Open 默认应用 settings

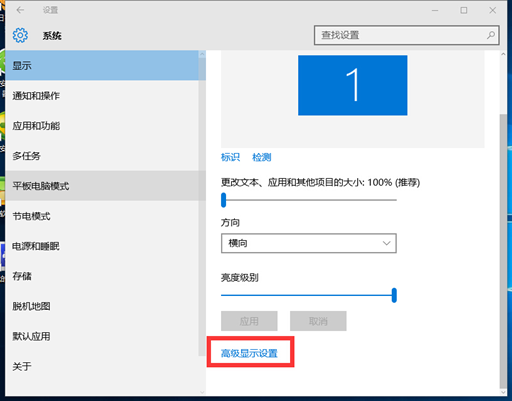[x=102, y=336]
